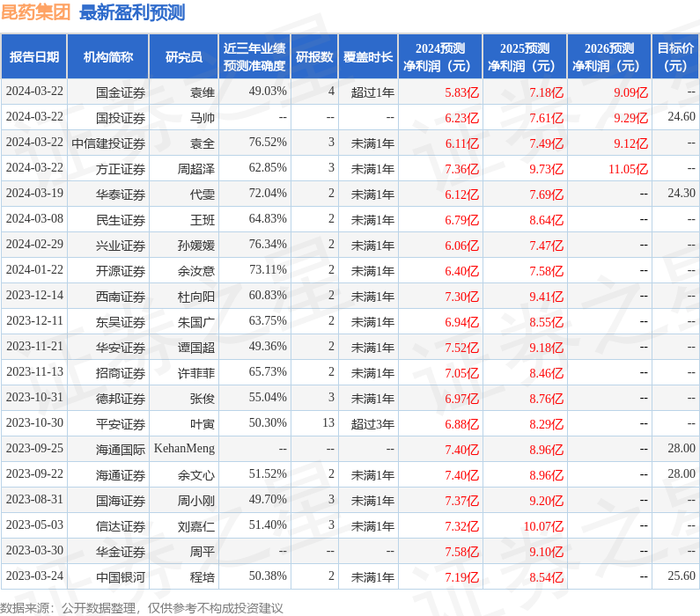Click the 最新盈利预测 heading
Viewport: 700px width, 616px height.
(x=132, y=12)
